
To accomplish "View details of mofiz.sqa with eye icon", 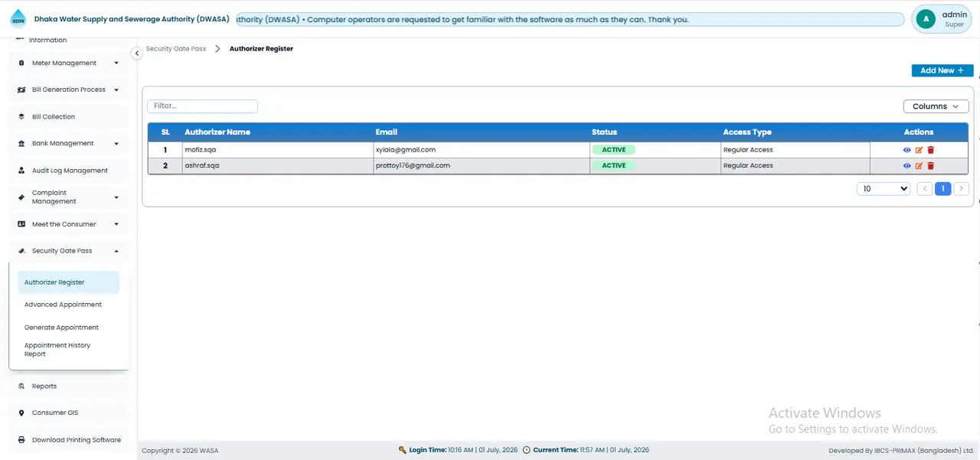I will 907,150.
